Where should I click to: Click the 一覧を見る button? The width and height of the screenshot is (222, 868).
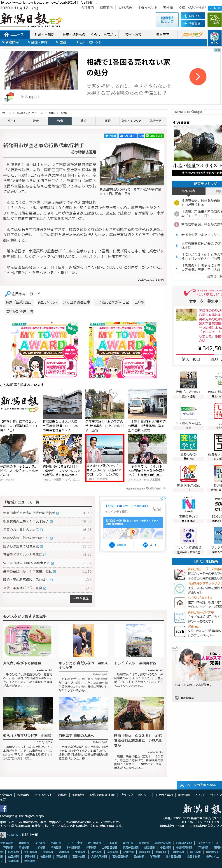81,599
